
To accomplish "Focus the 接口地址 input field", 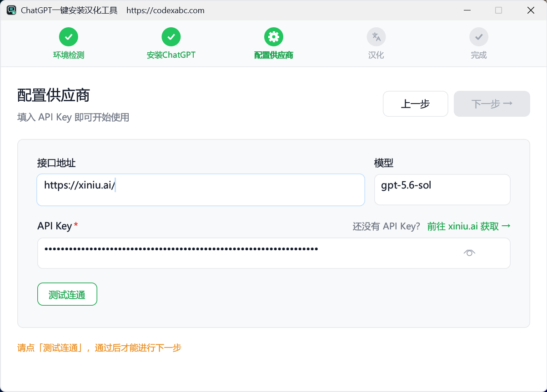I will [201, 190].
